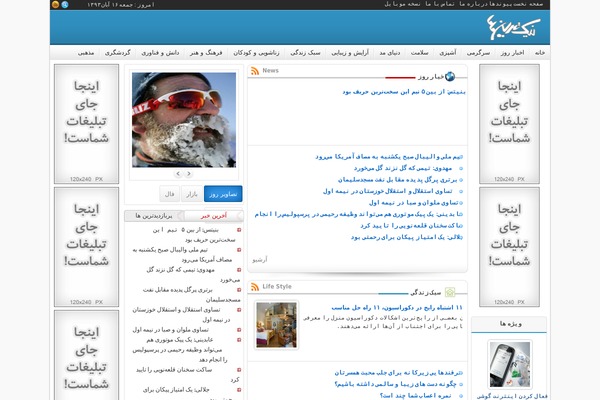Open اخبار روز in the main menu

512,53
